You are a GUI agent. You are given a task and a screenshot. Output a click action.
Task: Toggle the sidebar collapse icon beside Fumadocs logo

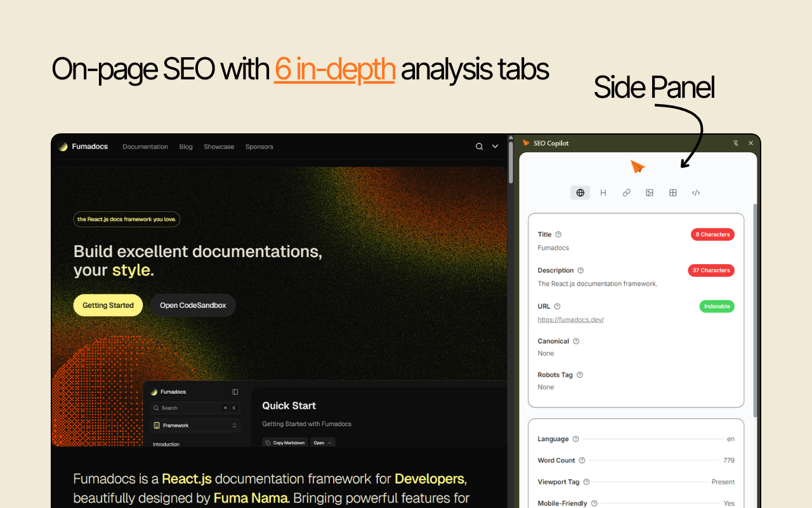[x=235, y=391]
